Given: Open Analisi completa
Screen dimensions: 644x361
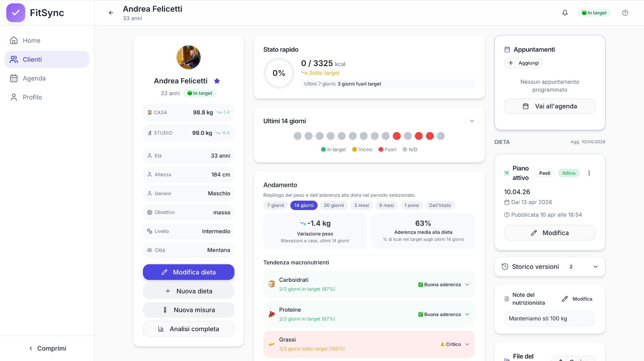Looking at the screenshot, I should point(189,329).
